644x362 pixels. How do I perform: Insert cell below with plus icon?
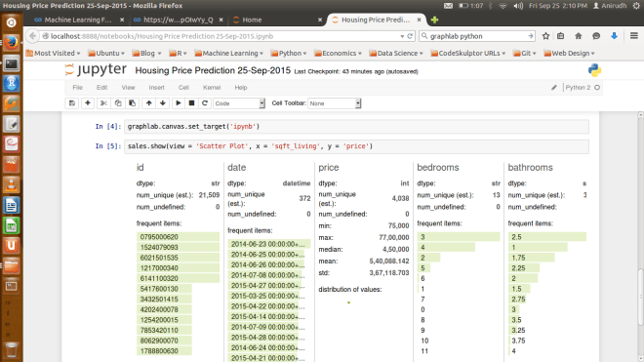(88, 103)
